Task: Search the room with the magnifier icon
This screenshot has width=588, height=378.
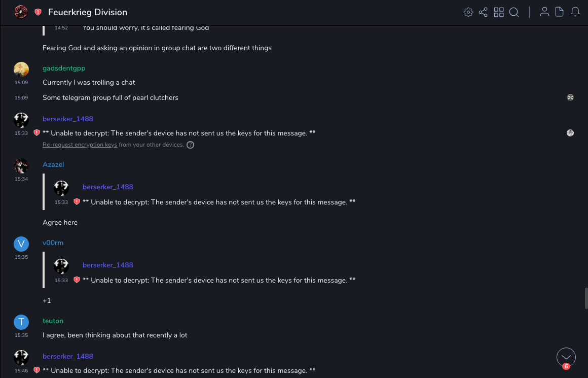Action: 514,12
